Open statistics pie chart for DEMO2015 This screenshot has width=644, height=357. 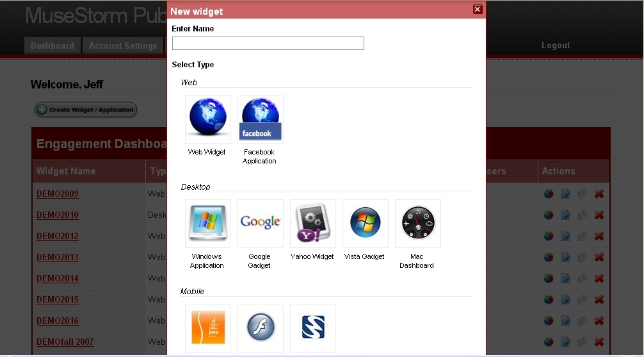pos(549,299)
